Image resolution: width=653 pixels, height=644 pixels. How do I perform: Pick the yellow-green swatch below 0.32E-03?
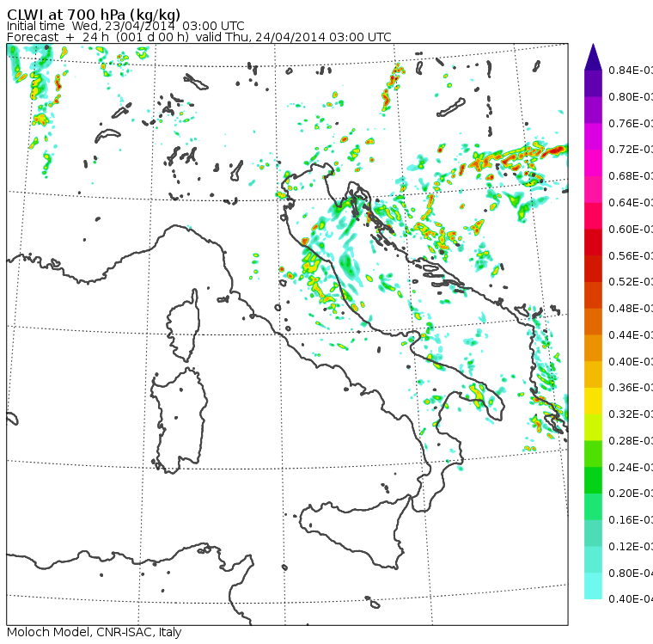click(593, 427)
